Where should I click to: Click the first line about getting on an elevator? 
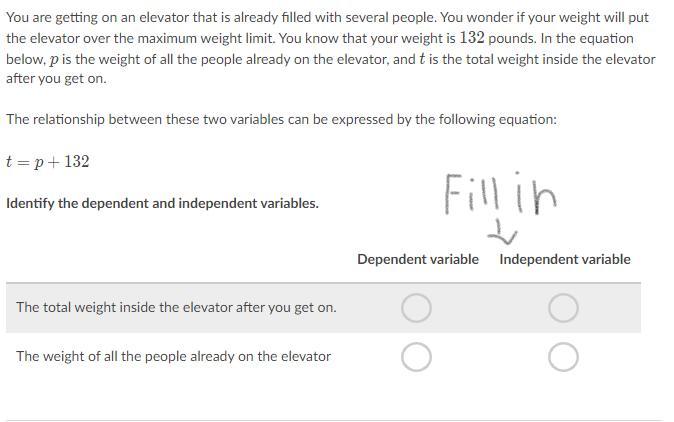[x=327, y=18]
